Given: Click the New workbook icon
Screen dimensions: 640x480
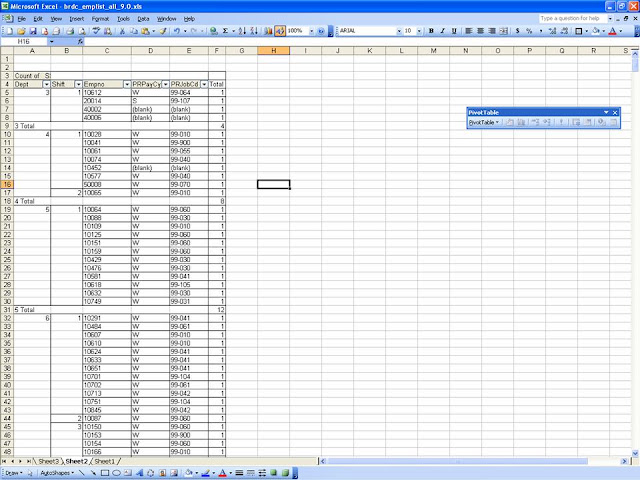Looking at the screenshot, I should (x=9, y=31).
